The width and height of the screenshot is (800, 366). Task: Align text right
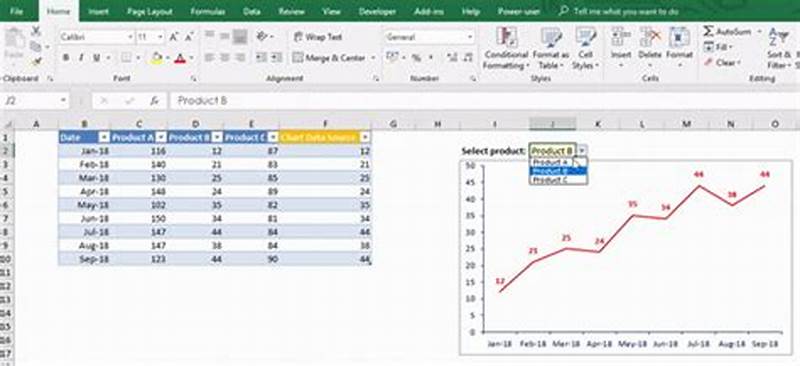(240, 58)
